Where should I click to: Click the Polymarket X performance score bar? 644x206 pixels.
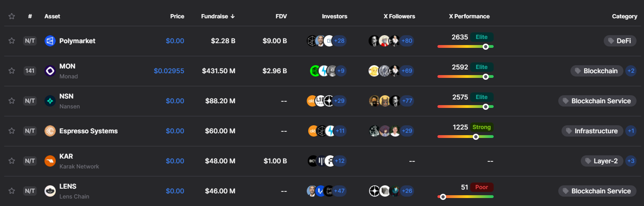pos(465,46)
